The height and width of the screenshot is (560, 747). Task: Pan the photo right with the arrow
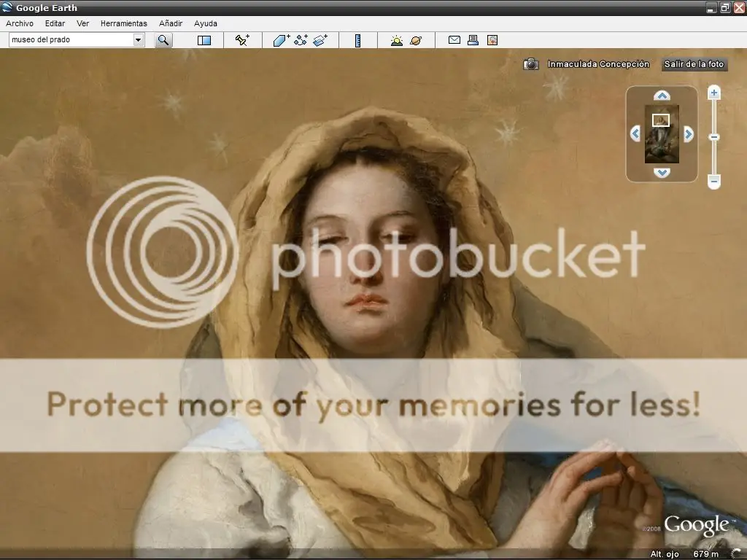click(689, 134)
